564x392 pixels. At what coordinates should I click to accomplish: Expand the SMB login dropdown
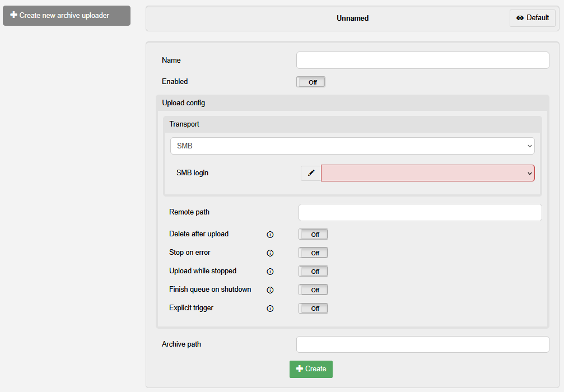tap(427, 173)
